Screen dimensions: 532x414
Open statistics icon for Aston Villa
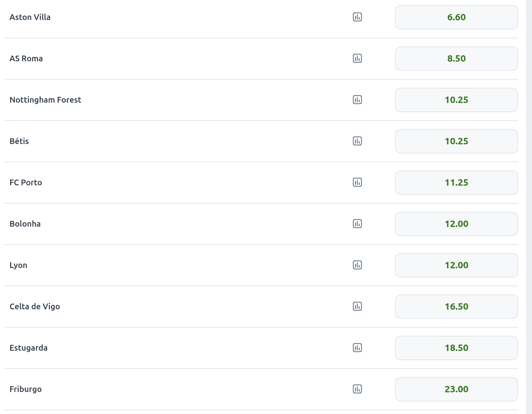(x=357, y=17)
